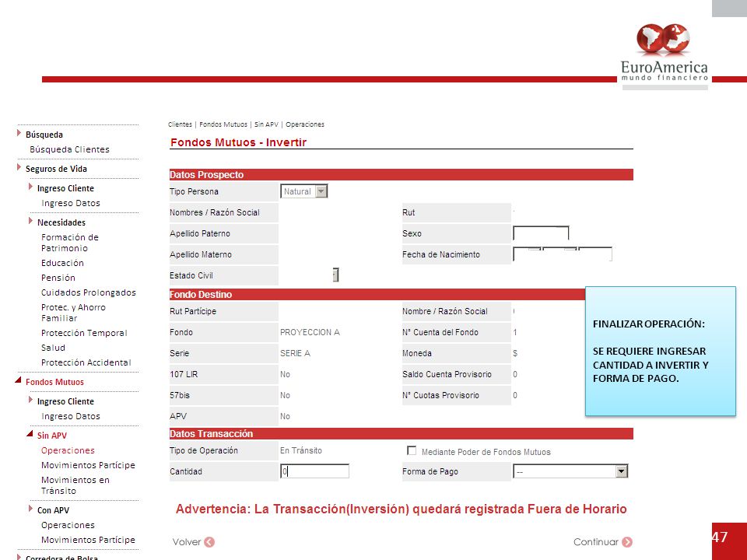Screen dimensions: 747x560
Task: Enable Mediante Poder de Fondos Mutuos checkbox
Action: (412, 450)
